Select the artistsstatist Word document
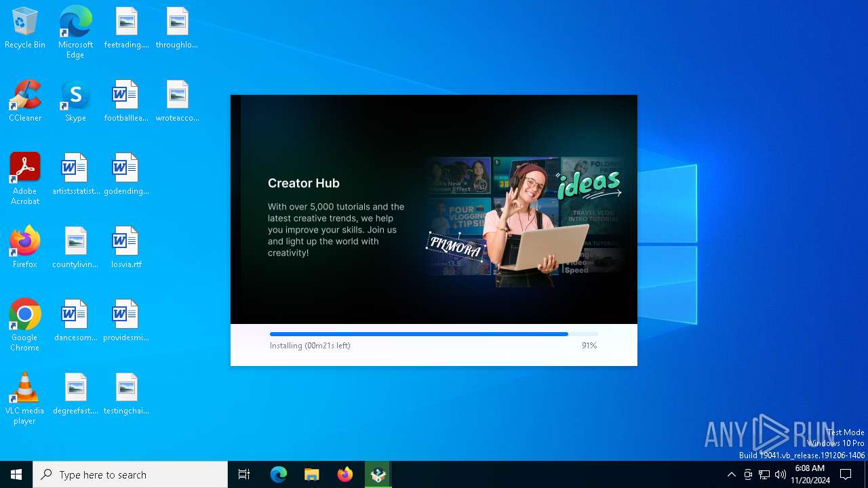The height and width of the screenshot is (488, 868). click(x=75, y=174)
